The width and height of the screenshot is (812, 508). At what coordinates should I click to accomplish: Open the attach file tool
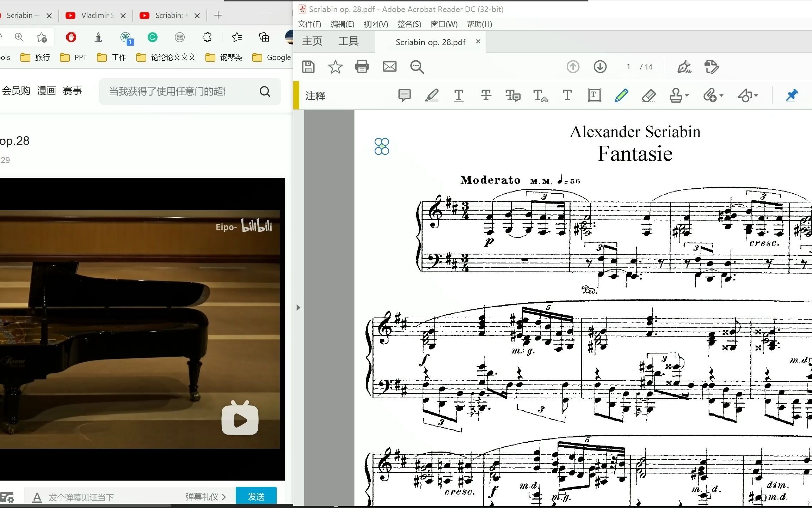(x=710, y=96)
